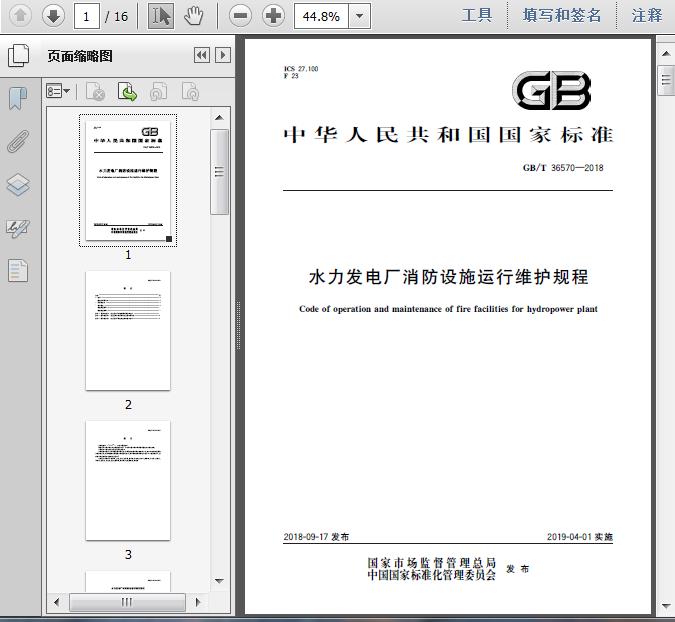The width and height of the screenshot is (675, 622).
Task: Click the rotate pages counterclockwise icon
Action: coord(158,92)
